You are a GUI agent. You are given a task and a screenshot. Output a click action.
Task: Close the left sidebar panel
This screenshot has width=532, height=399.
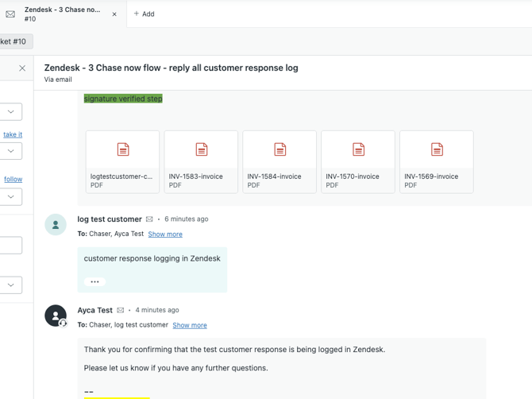tap(22, 68)
